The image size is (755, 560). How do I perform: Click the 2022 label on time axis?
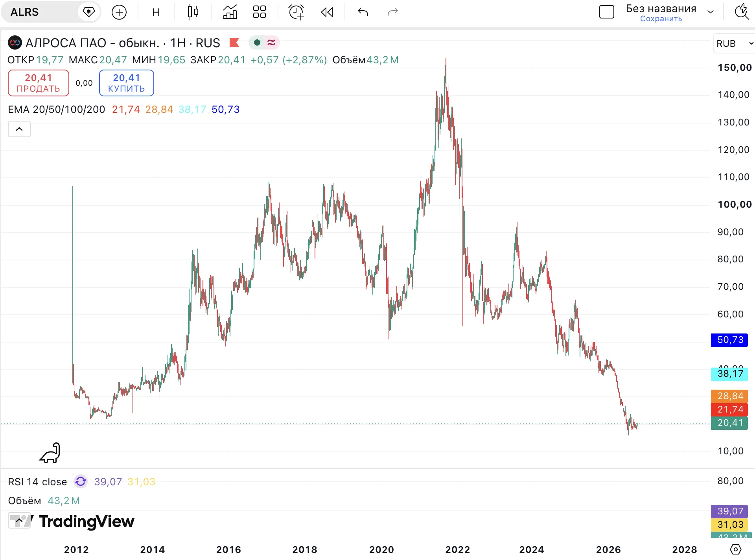click(458, 550)
